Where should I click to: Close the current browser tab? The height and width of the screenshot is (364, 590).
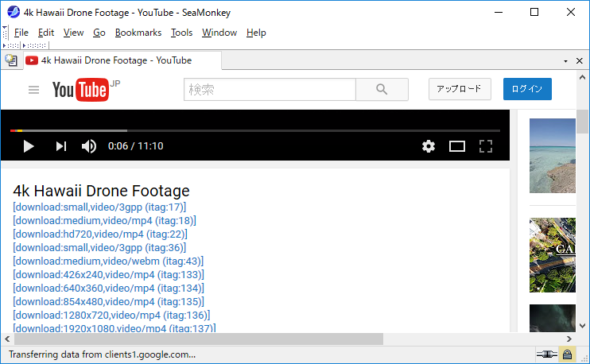click(580, 61)
